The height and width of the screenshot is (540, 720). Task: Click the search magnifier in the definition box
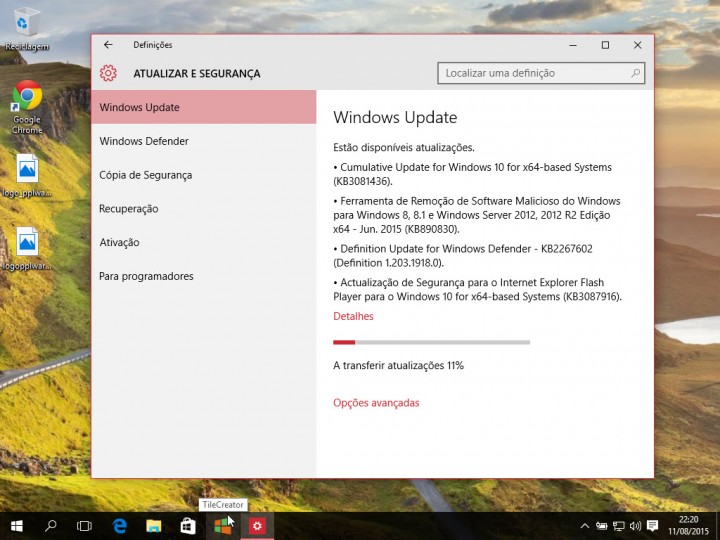(636, 73)
